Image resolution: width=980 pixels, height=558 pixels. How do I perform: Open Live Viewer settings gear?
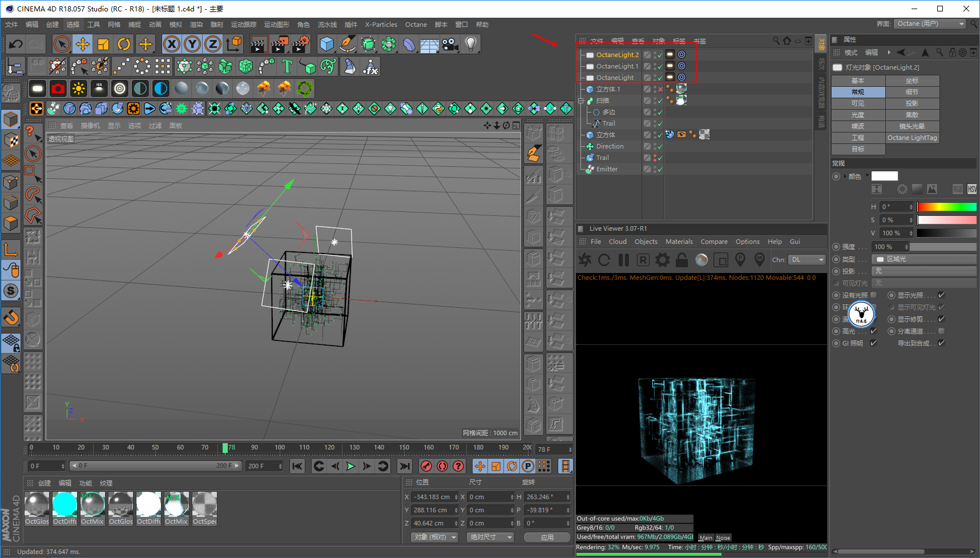(x=663, y=260)
